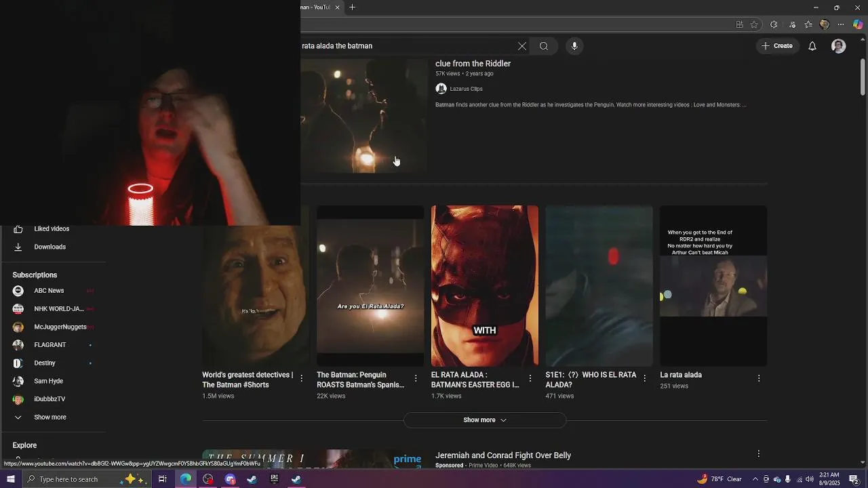Open options menu for World's greatest detectives
Screen dimensions: 868x488
click(x=302, y=378)
